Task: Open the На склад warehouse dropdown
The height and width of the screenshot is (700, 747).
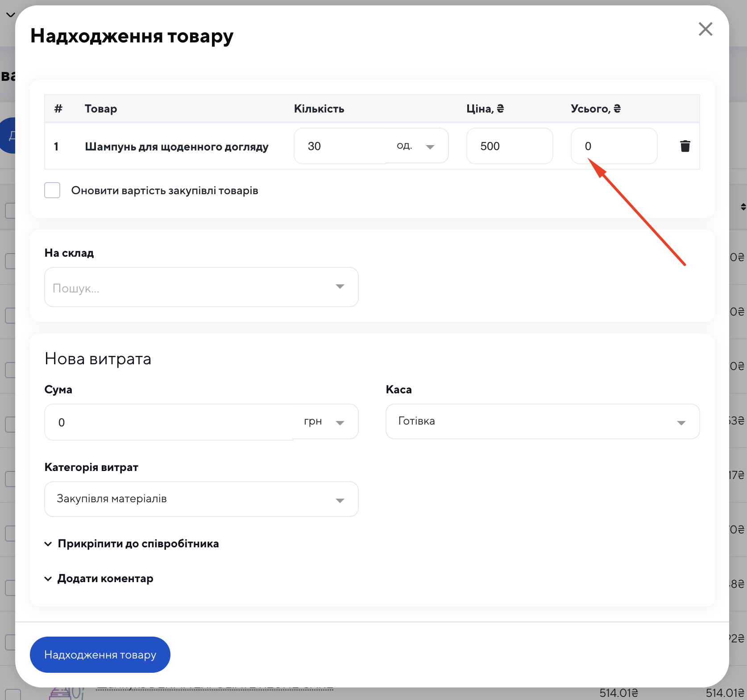Action: (201, 287)
